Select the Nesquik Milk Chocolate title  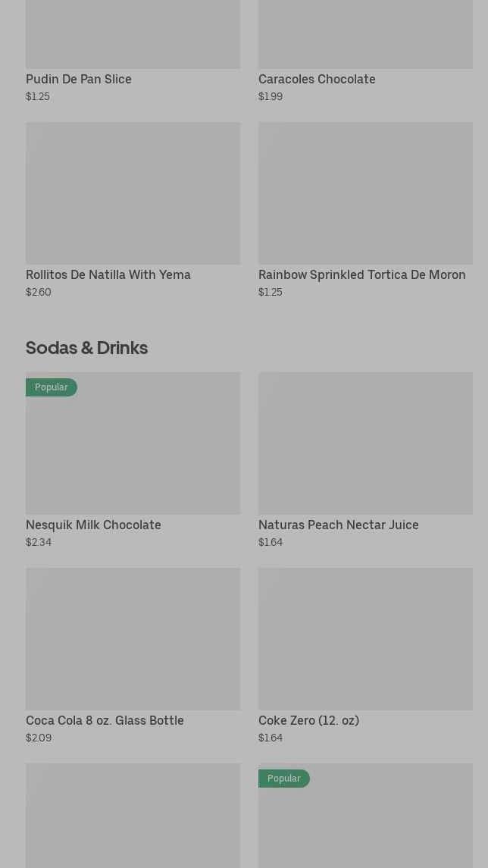(93, 525)
